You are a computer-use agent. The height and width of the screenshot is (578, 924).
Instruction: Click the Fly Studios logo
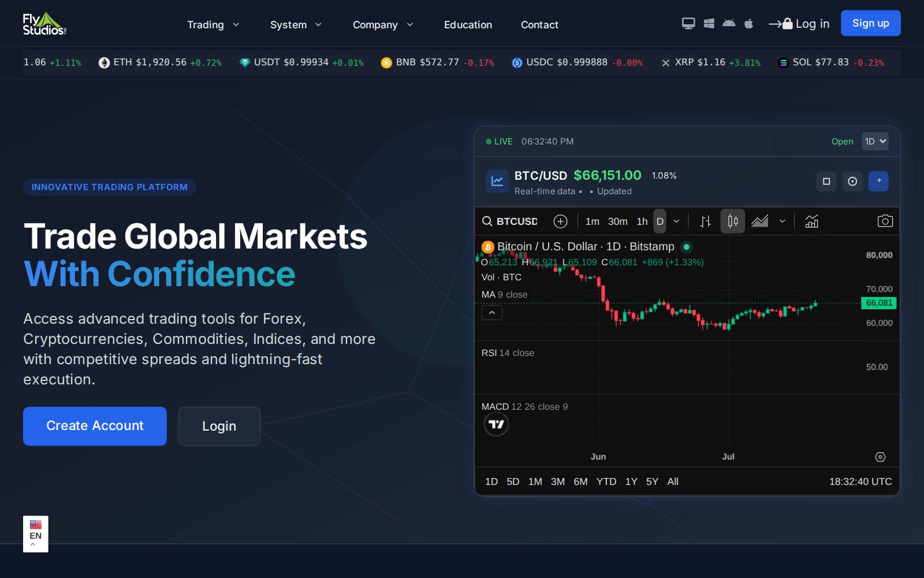(44, 24)
